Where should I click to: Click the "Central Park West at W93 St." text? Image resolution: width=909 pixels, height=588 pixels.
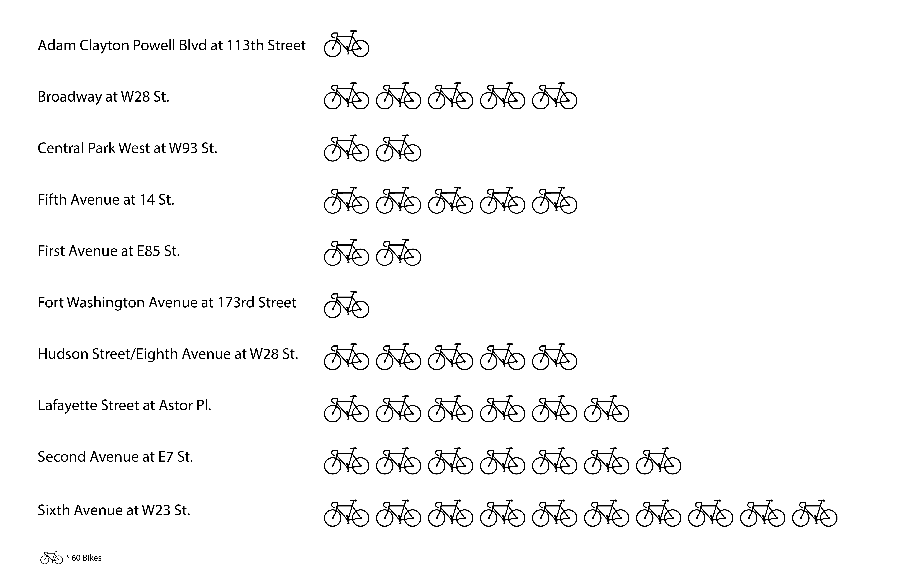[127, 148]
